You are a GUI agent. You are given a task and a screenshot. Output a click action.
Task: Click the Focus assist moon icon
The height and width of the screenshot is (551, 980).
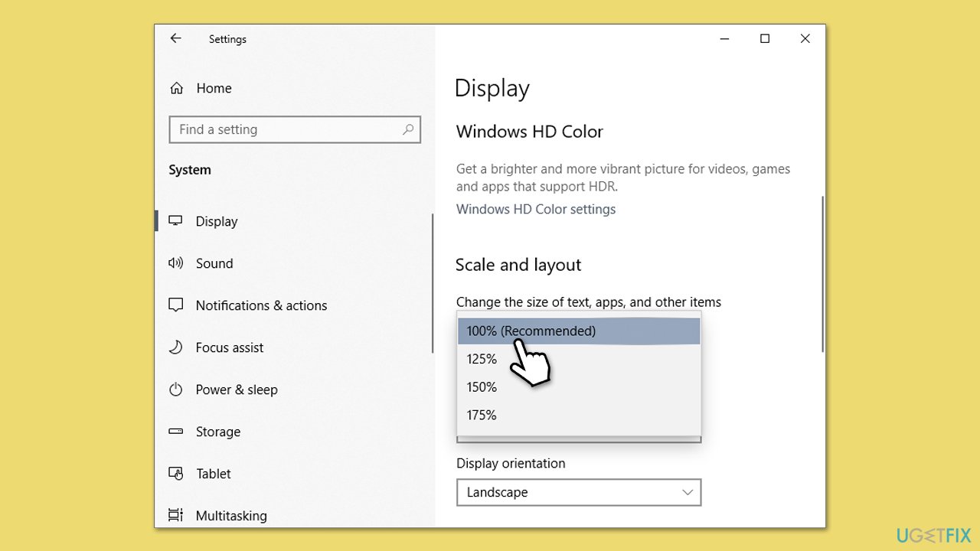[176, 347]
